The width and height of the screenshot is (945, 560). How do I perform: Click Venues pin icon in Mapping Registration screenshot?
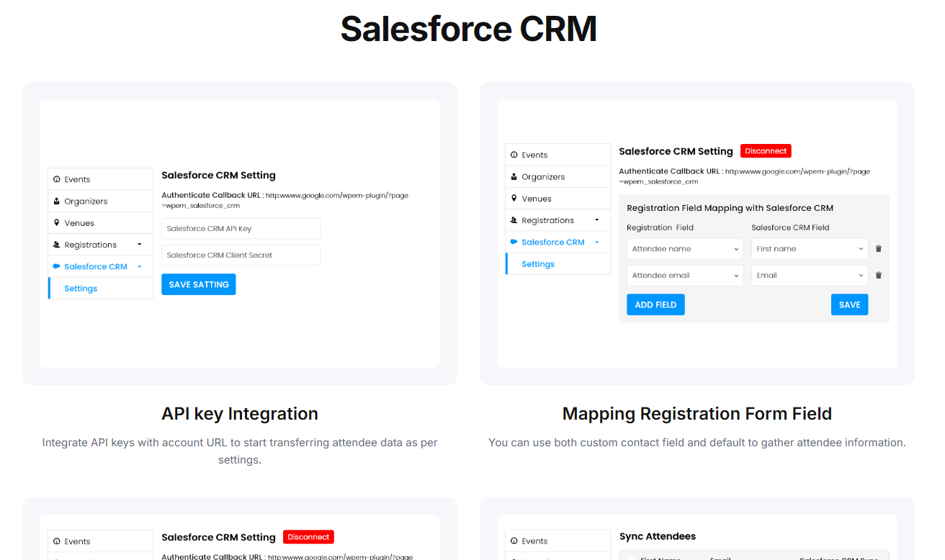[514, 199]
